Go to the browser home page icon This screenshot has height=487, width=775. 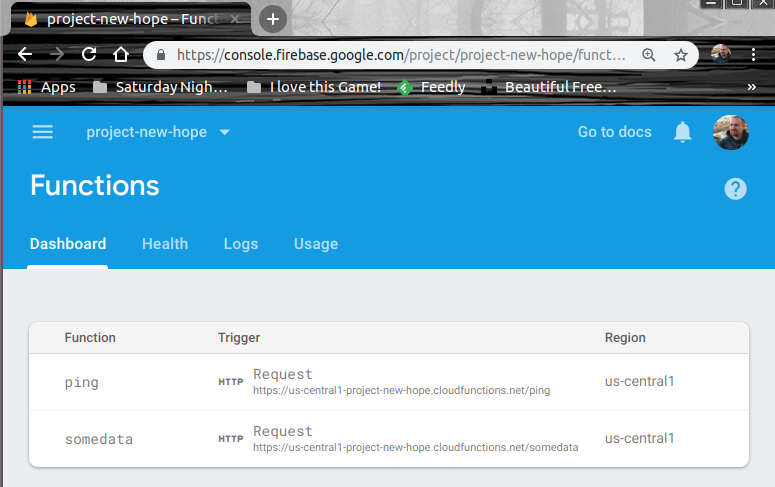point(121,54)
